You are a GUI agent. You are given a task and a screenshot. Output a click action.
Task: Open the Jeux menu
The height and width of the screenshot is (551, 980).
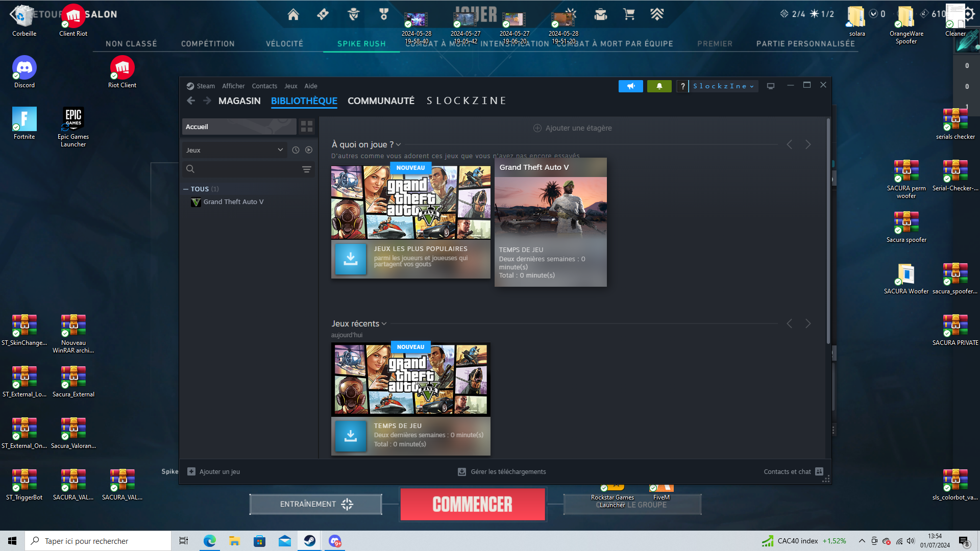pyautogui.click(x=291, y=86)
